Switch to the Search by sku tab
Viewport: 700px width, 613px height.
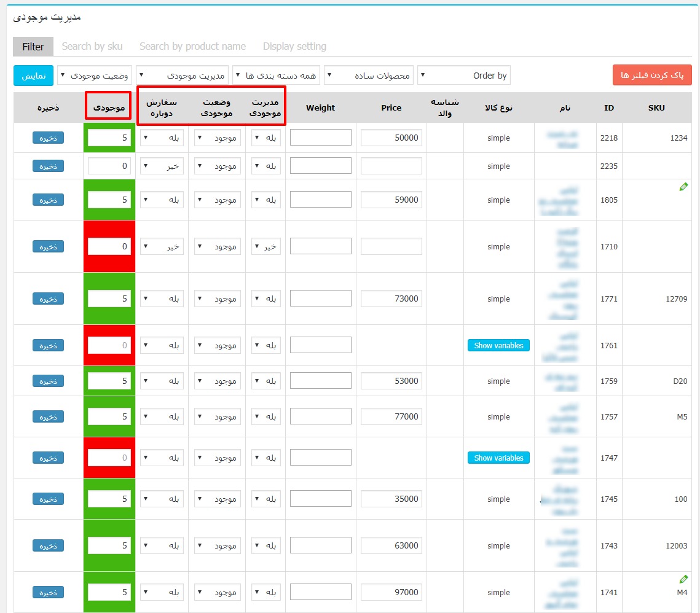click(x=92, y=46)
